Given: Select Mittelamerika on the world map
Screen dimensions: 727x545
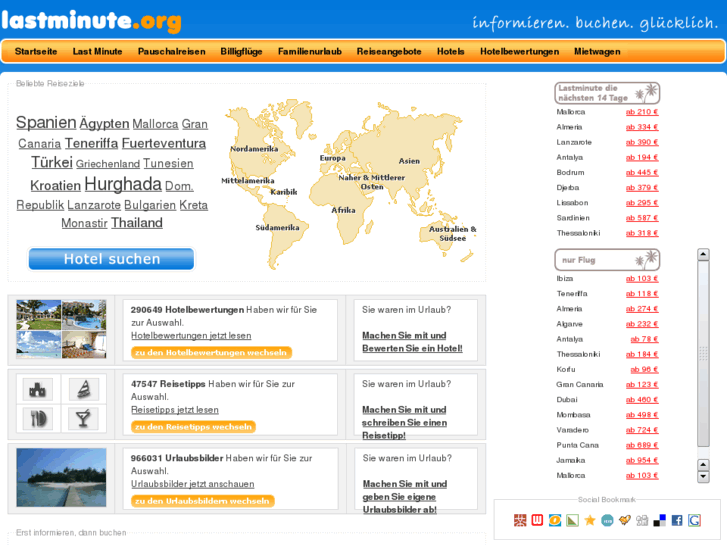Looking at the screenshot, I should point(248,180).
